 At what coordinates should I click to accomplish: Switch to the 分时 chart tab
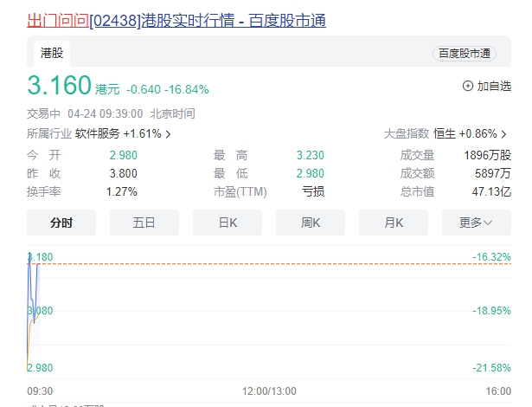(x=61, y=223)
